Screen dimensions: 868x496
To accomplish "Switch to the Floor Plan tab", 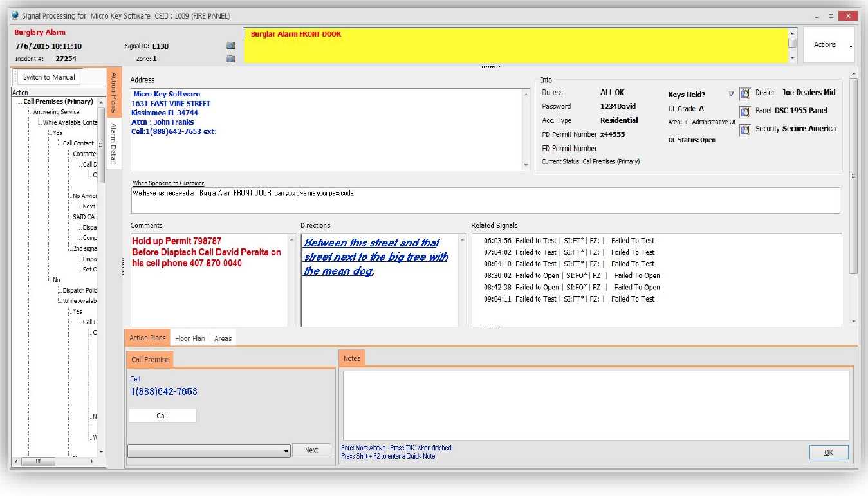I will tap(190, 337).
